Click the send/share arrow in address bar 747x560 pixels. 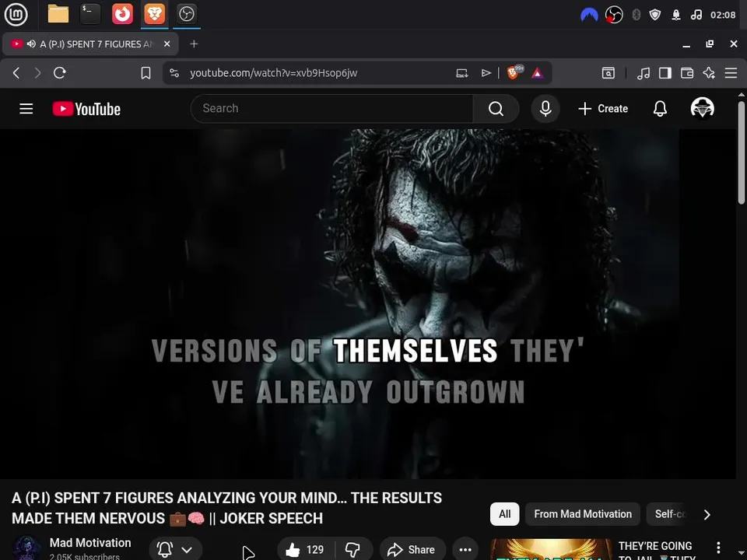486,73
